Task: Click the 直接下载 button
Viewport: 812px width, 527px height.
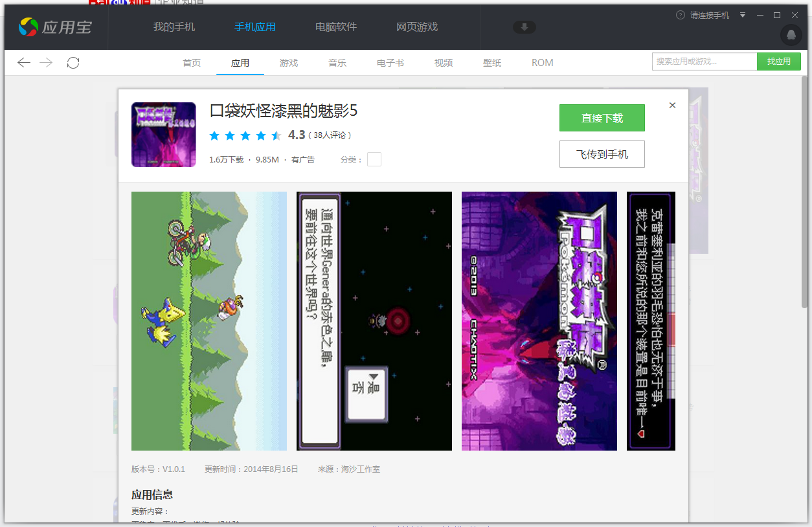Action: tap(602, 118)
